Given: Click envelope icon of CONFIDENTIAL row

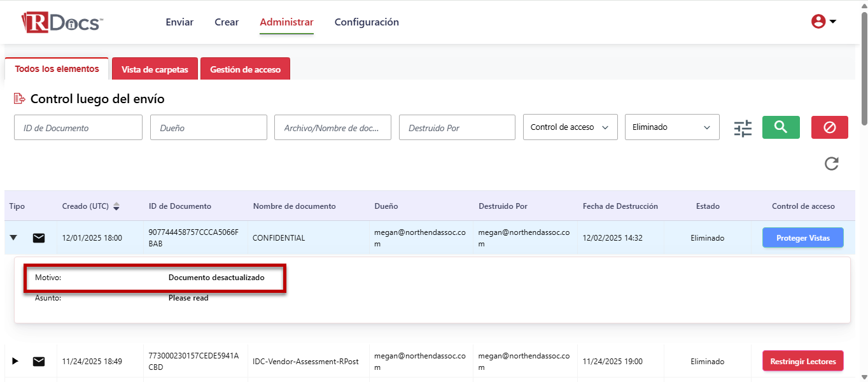Looking at the screenshot, I should pyautogui.click(x=39, y=238).
